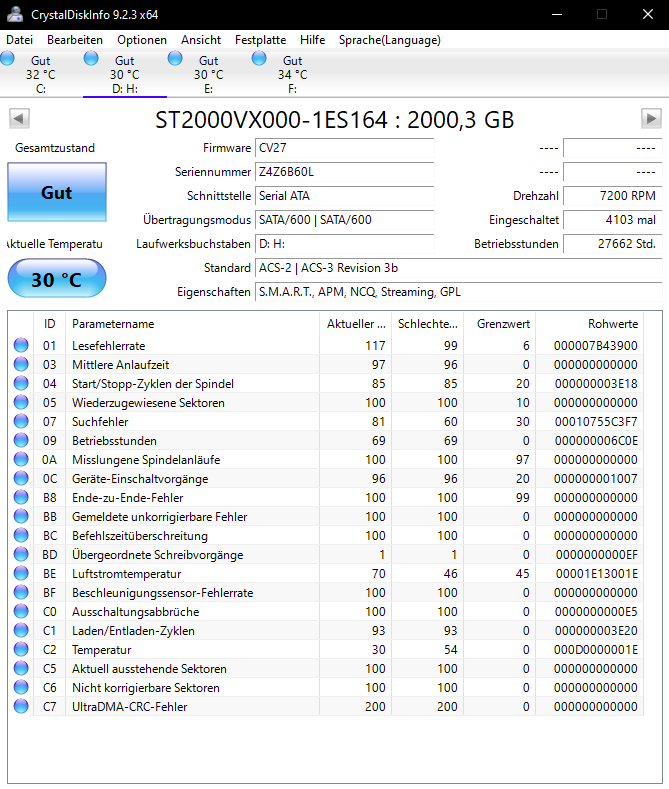Click raw value 000007B43900
The image size is (669, 789).
click(596, 346)
